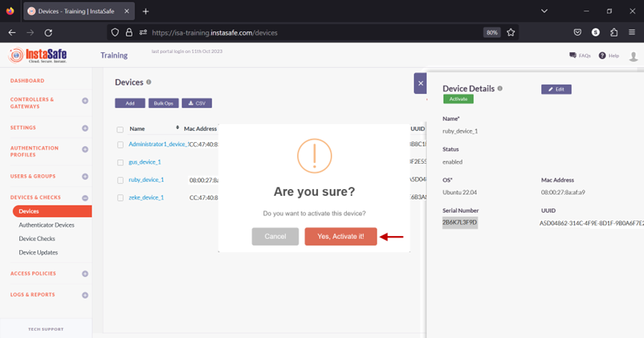The image size is (644, 338).
Task: Toggle the select-all checkbox in table header
Action: click(121, 130)
